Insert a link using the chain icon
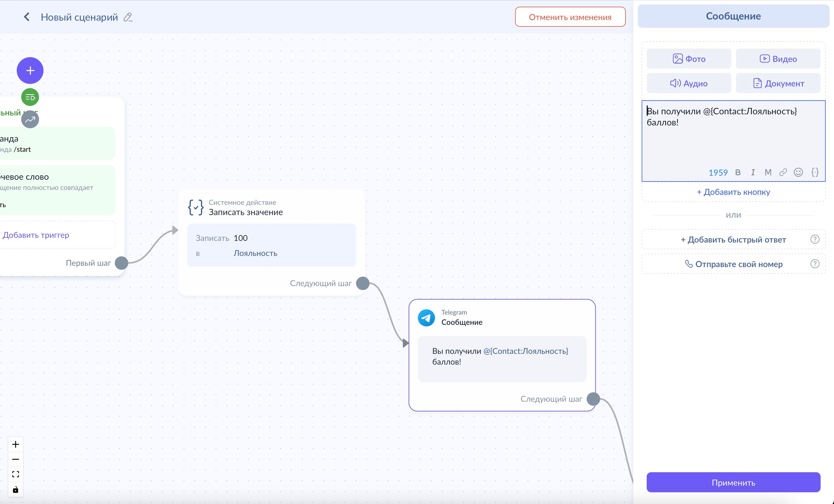This screenshot has width=834, height=504. pos(783,172)
